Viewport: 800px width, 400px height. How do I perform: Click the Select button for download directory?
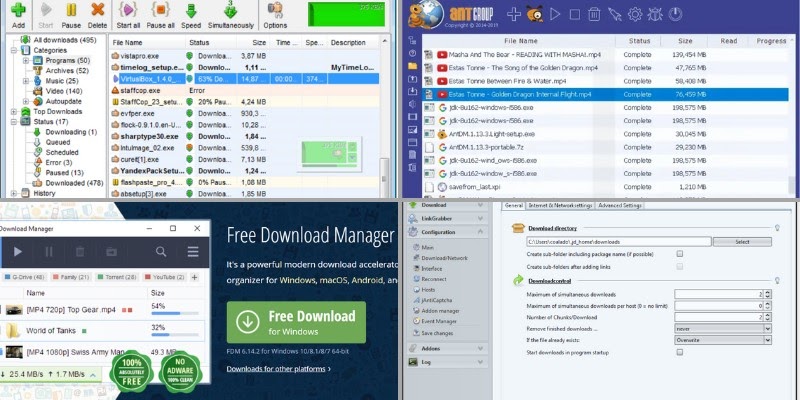742,242
